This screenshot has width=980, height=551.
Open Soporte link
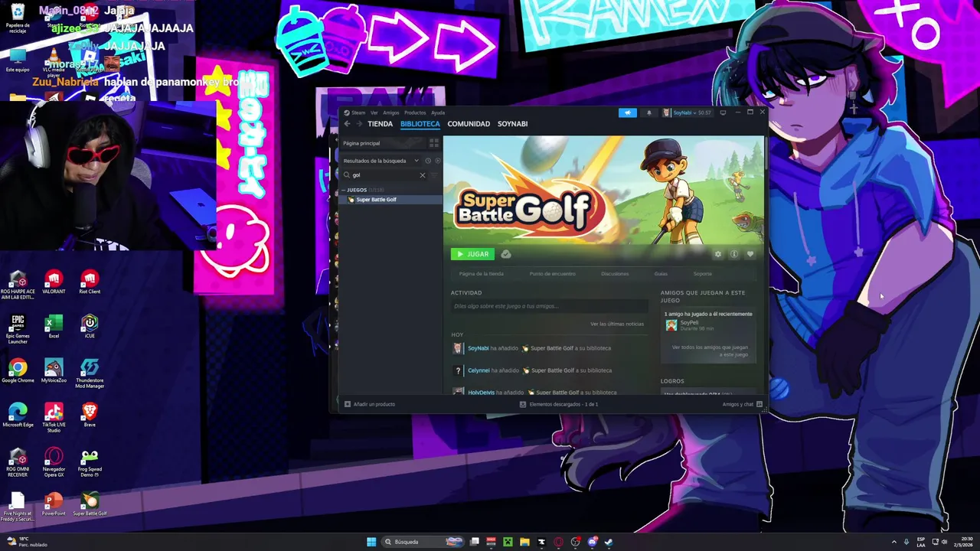pos(703,274)
